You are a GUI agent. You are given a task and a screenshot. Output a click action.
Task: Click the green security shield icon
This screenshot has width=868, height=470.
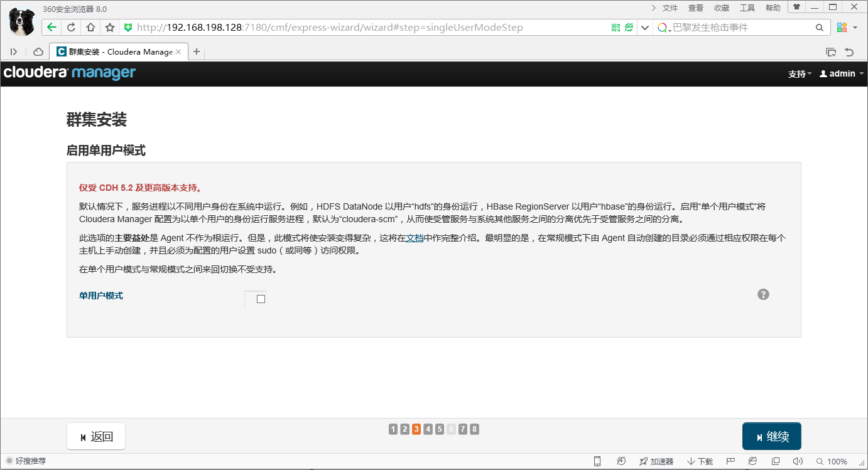point(128,28)
